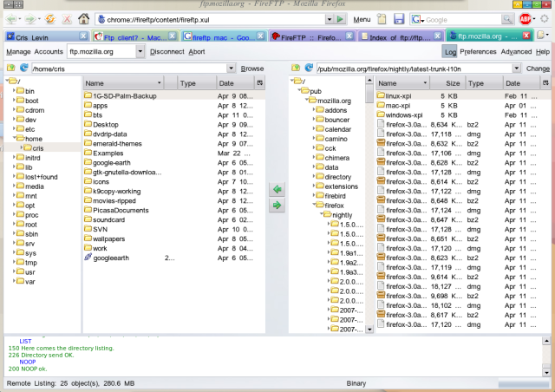Select the SVN local folder row

[174, 229]
